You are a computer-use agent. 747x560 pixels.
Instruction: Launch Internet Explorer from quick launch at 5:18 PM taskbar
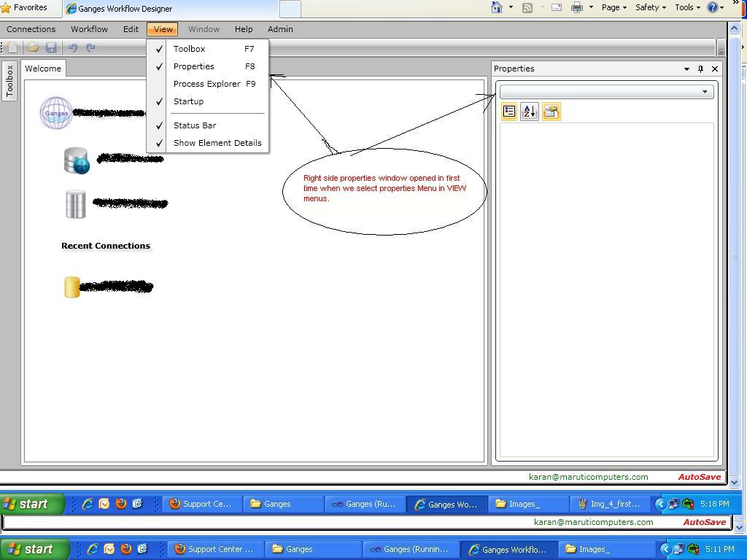point(88,504)
